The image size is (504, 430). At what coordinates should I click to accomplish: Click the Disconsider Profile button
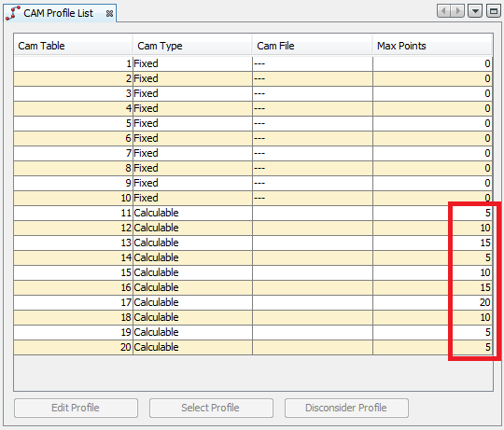point(346,408)
